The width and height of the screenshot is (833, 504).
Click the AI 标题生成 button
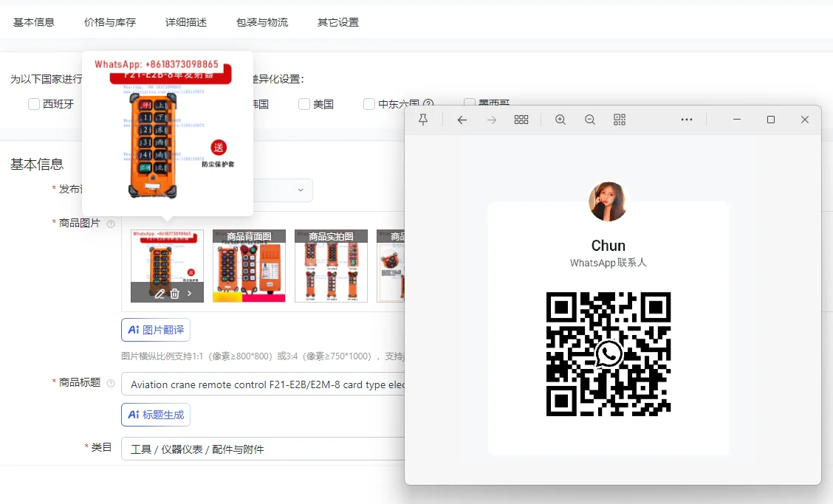pos(156,415)
